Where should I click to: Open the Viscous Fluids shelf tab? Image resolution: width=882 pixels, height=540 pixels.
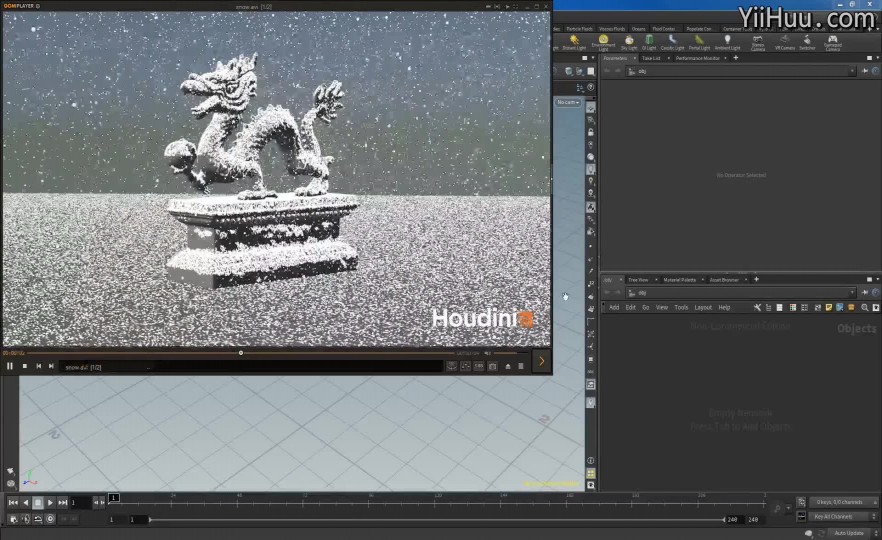612,29
